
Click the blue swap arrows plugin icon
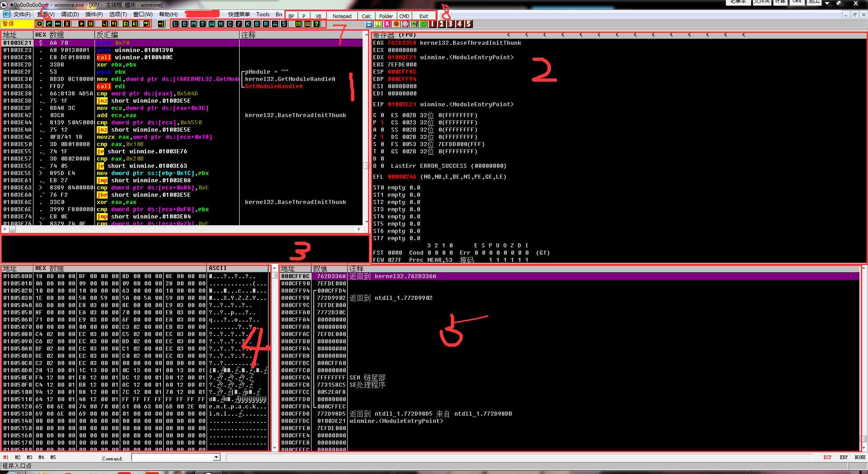[369, 24]
